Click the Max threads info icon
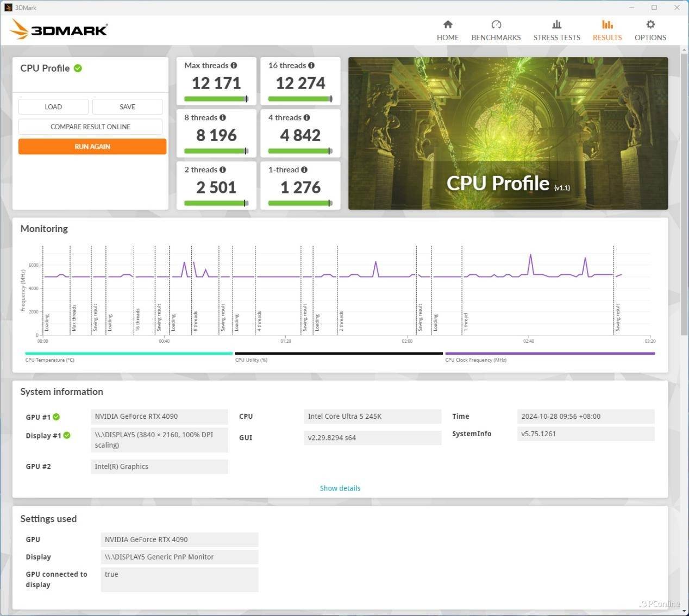Viewport: 689px width, 616px height. tap(234, 65)
